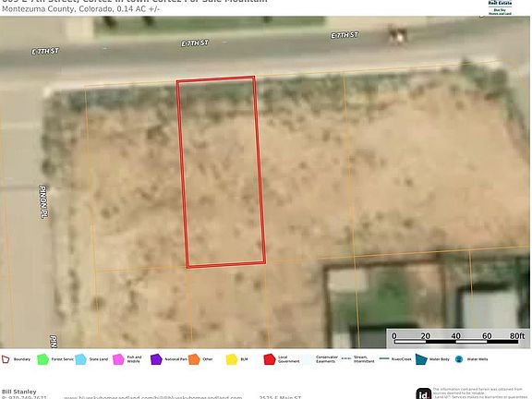This screenshot has width=532, height=399.
Task: Click the Boundary legend outline icon
Action: [6, 359]
